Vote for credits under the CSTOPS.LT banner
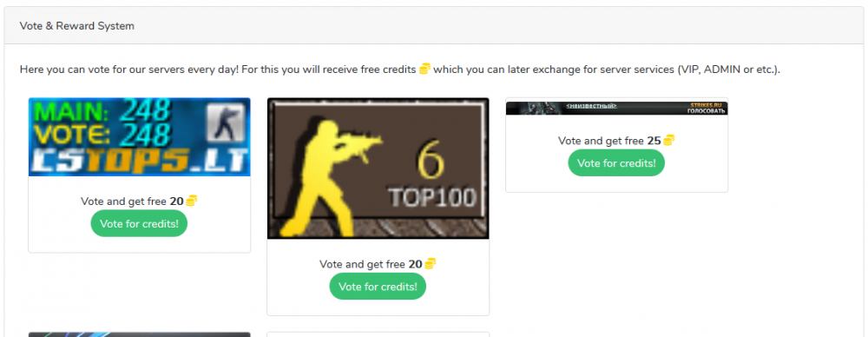Viewport: 868px width, 337px height. coord(139,223)
